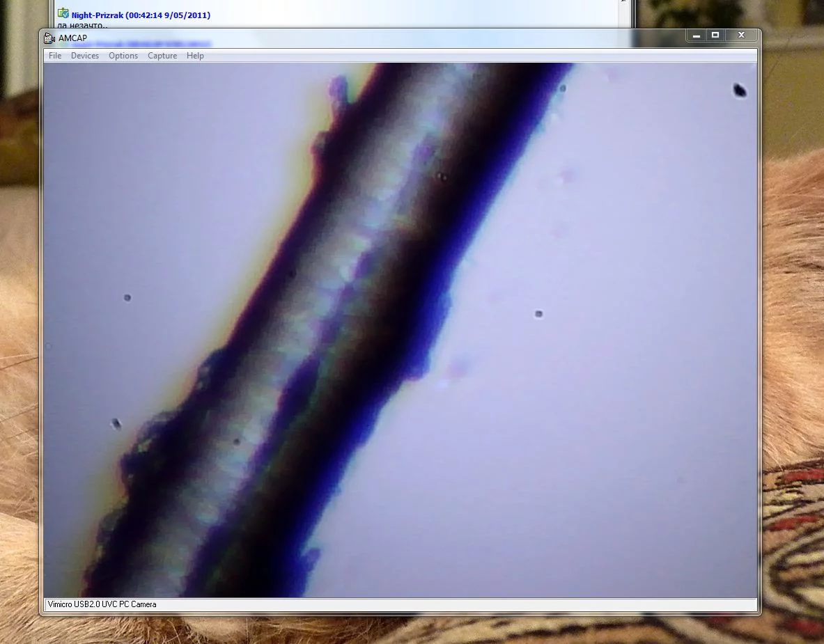Open the Devices menu
This screenshot has width=824, height=644.
84,56
